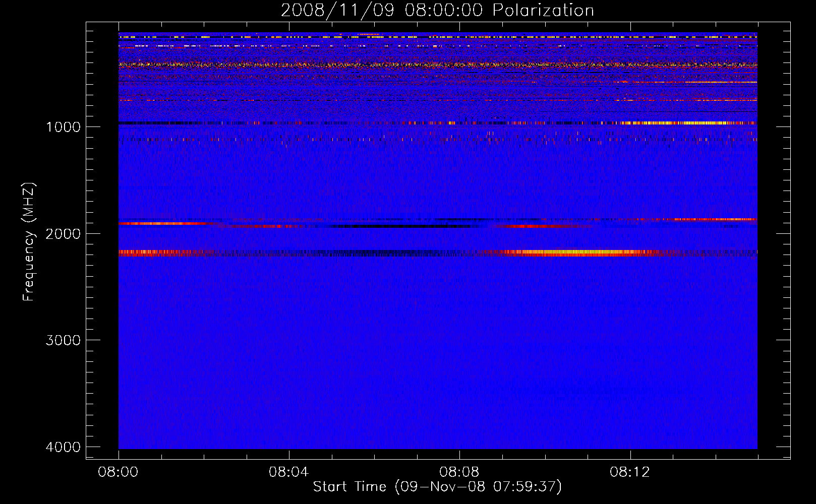Click the 08:00 time tick label
This screenshot has height=504, width=816.
click(119, 472)
